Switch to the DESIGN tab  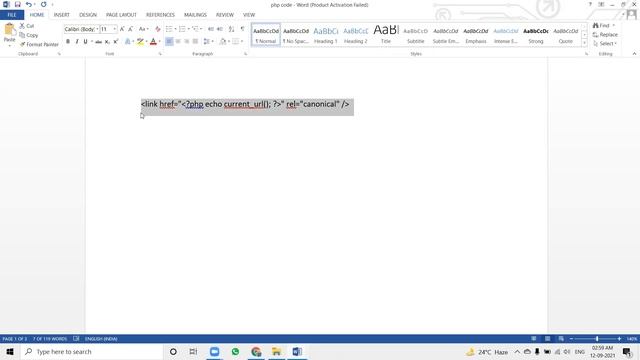click(88, 15)
